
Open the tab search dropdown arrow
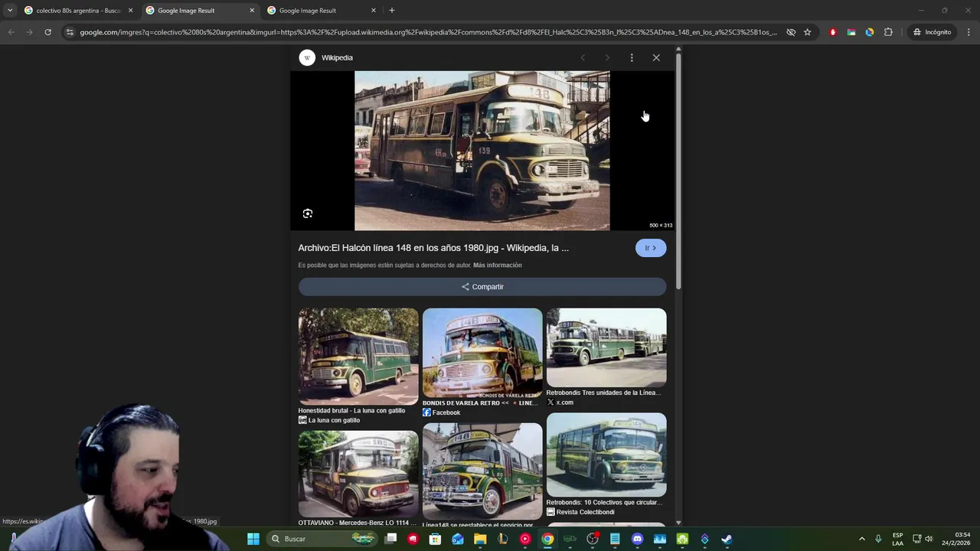pos(9,11)
